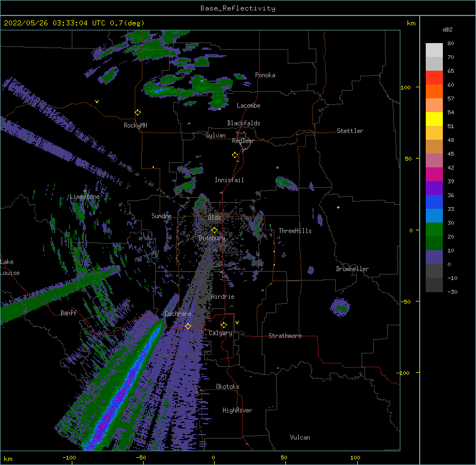Pick the slate purple 0-10 dBZ legend swatch
Viewport: 476px width, 465px height.
pyautogui.click(x=434, y=257)
